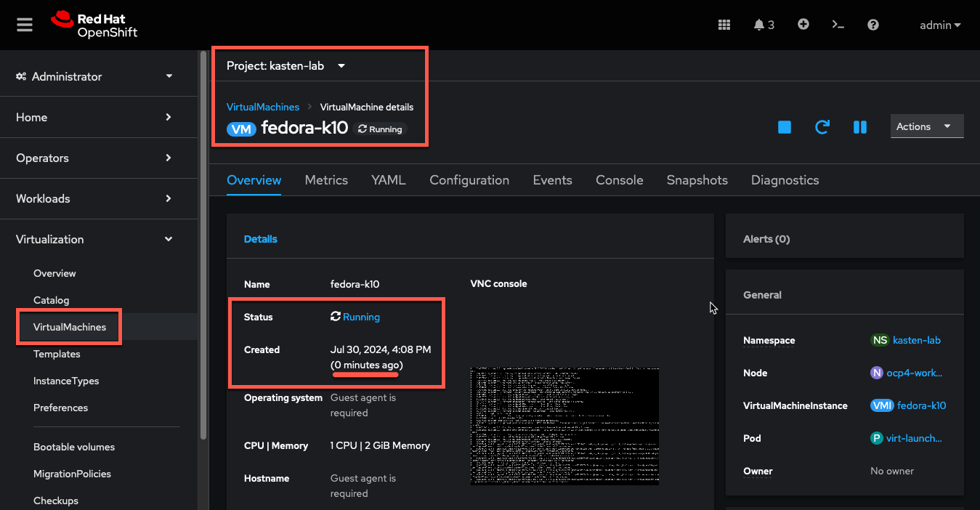
Task: Click the '1 CPU | 2 GiB Memory' value
Action: (x=380, y=445)
